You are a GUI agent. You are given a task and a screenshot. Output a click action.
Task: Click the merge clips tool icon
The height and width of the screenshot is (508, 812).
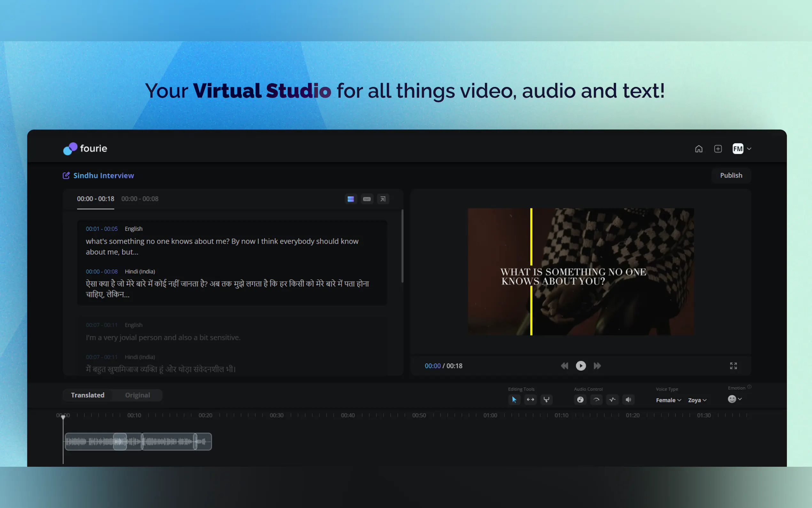[546, 400]
